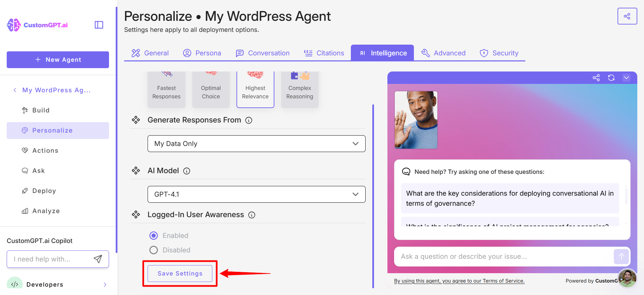Switch to General tab
Viewport: 644px width, 295px height.
(x=150, y=53)
